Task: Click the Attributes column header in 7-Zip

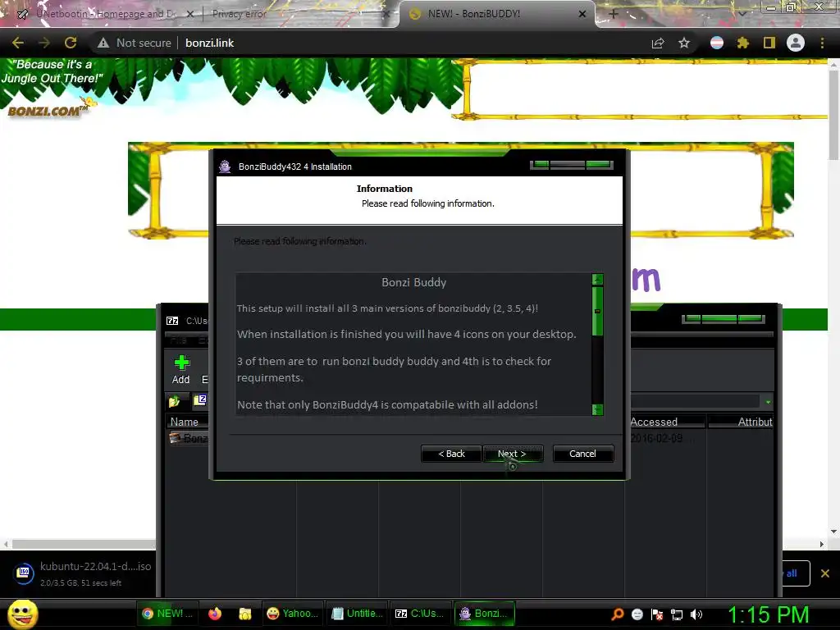Action: click(x=741, y=422)
